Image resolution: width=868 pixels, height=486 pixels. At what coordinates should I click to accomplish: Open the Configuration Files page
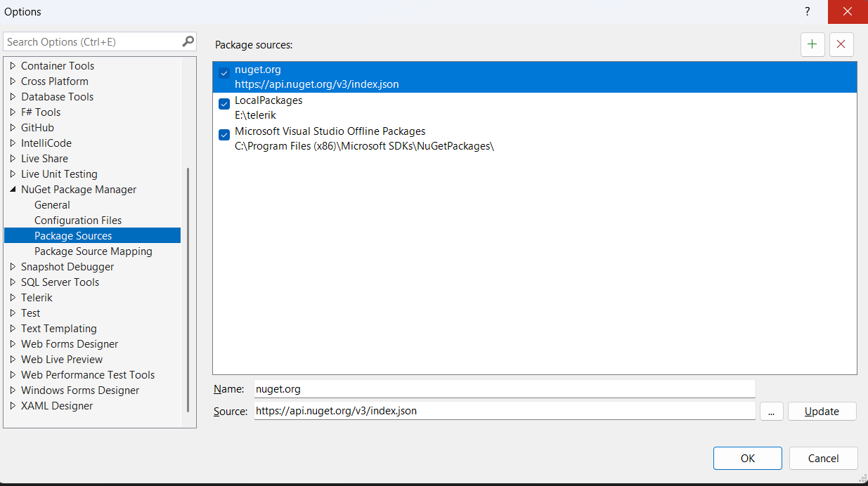tap(78, 221)
